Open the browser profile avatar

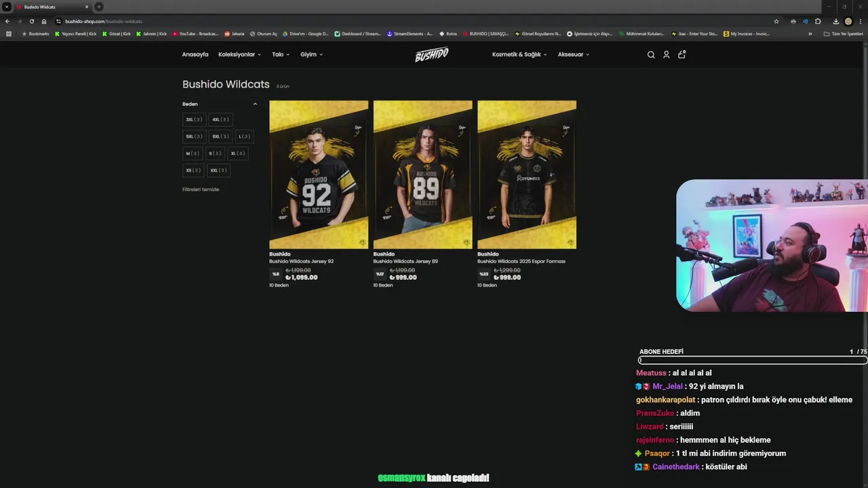point(848,21)
